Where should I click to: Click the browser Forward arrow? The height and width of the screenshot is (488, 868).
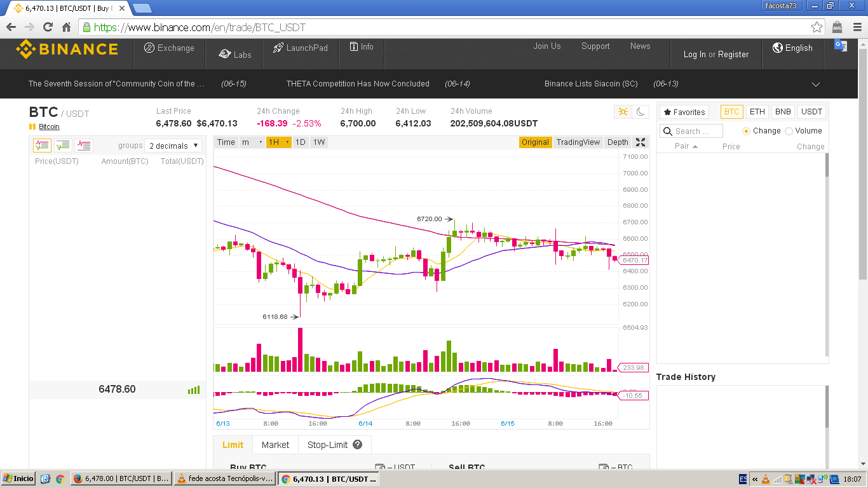coord(29,27)
